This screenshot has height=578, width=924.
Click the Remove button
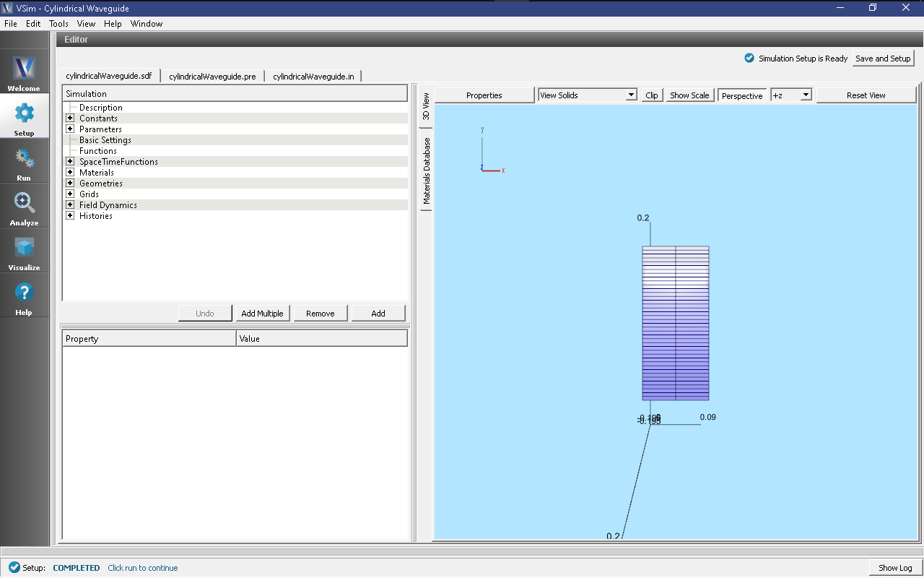click(x=321, y=314)
